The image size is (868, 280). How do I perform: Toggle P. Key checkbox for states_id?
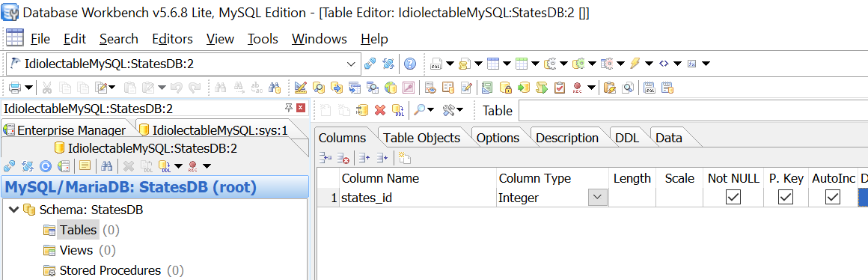[x=786, y=197]
